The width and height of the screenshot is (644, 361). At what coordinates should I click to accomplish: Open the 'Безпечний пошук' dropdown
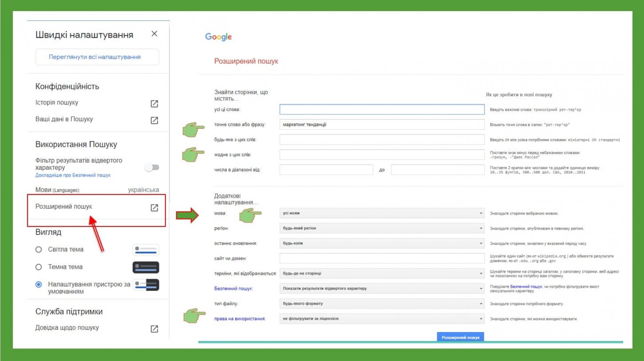click(x=382, y=288)
